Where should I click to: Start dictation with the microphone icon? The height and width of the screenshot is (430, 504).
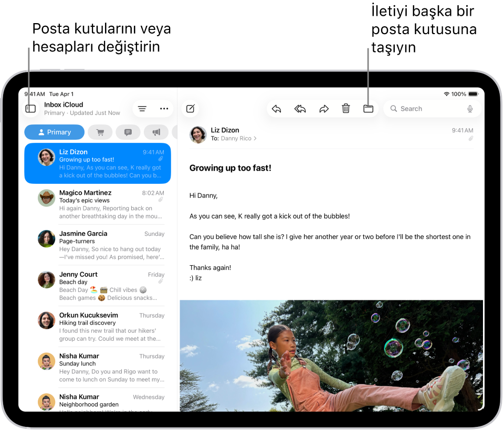(470, 109)
